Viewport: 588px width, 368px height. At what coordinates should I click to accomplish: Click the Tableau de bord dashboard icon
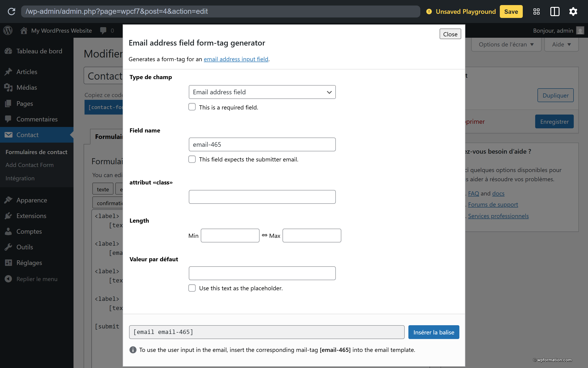point(8,51)
